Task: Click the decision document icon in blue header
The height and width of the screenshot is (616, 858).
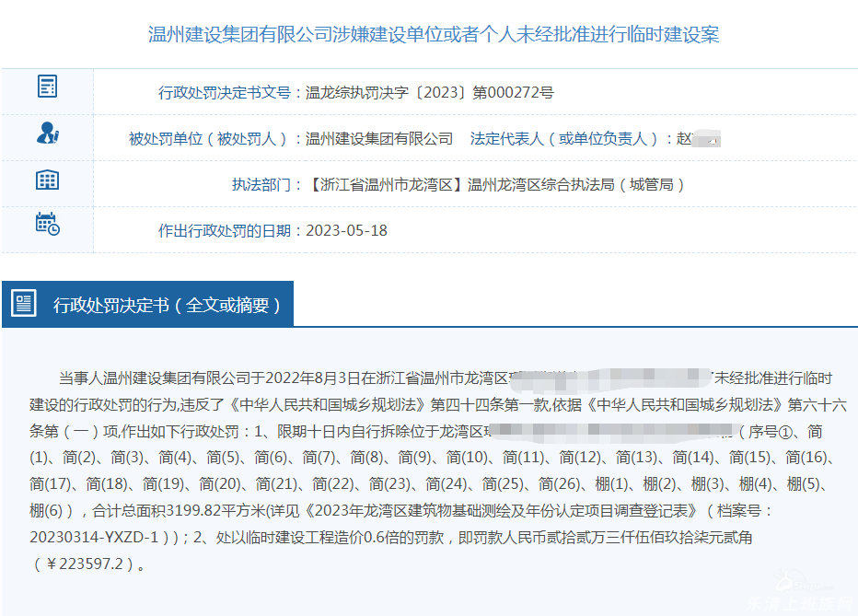Action: (x=24, y=303)
